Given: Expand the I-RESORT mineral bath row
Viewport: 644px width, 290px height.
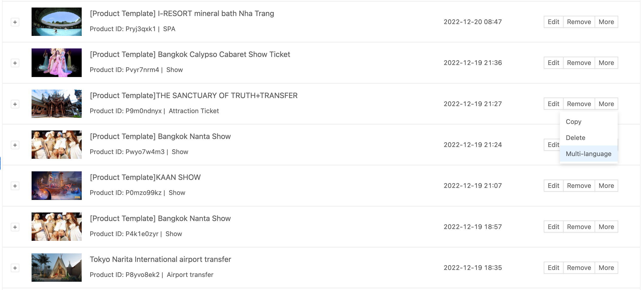Looking at the screenshot, I should tap(15, 22).
